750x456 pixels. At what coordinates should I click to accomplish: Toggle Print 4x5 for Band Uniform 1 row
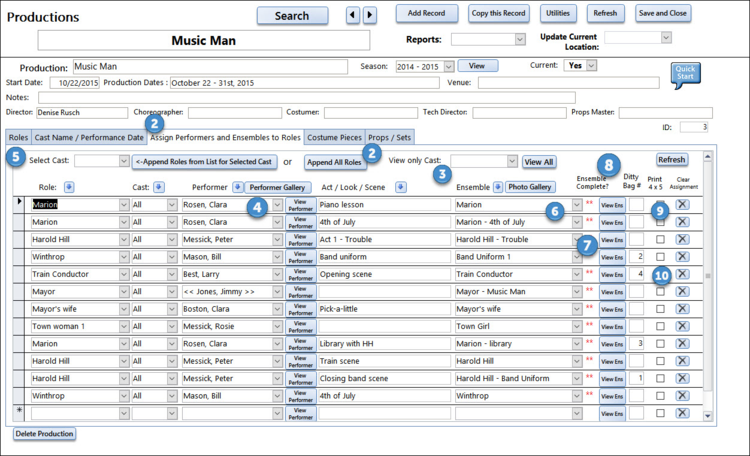661,256
